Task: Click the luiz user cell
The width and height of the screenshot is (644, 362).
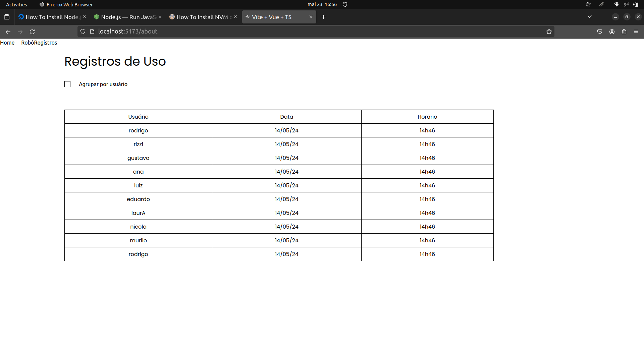Action: coord(138,185)
